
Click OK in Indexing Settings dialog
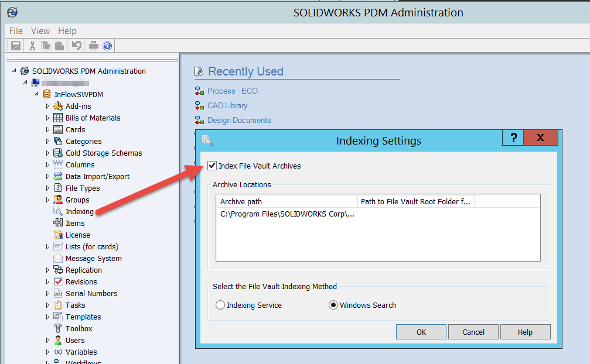[421, 332]
